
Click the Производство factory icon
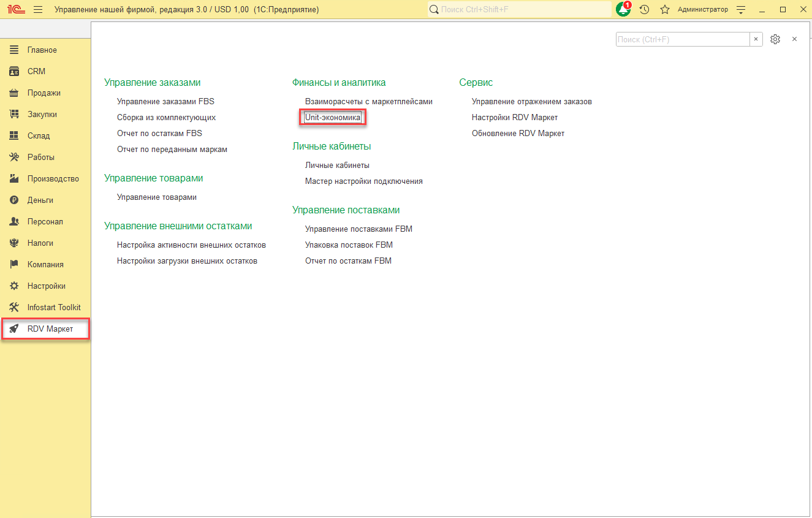pos(14,178)
